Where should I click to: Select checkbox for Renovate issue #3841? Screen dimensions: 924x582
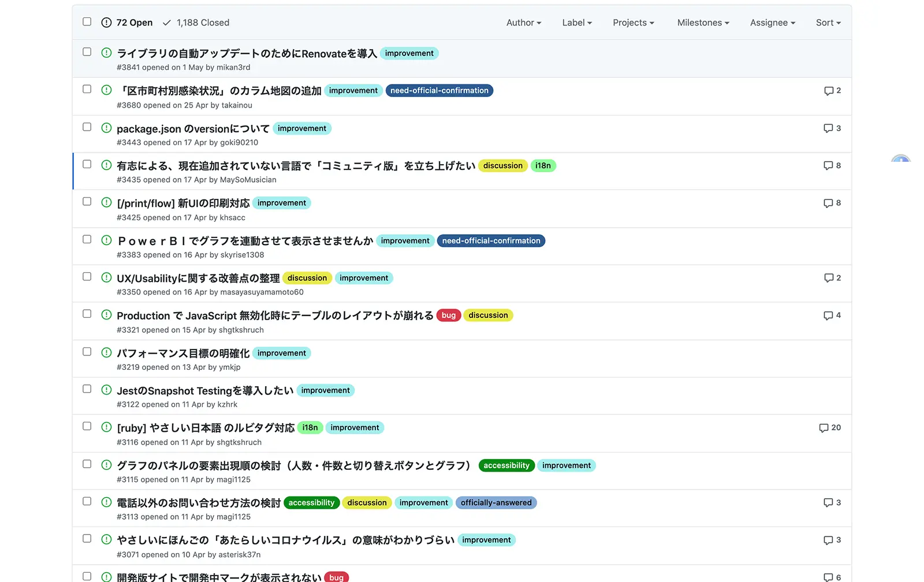point(87,52)
